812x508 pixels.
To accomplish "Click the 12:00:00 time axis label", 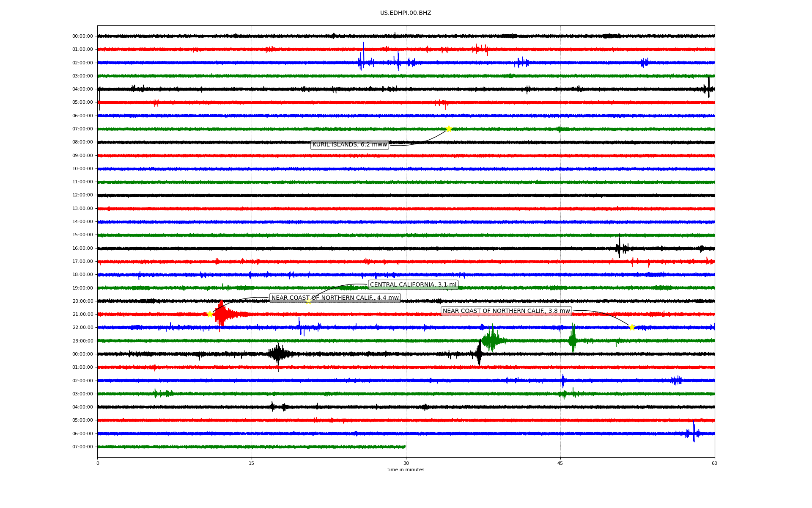I will 82,195.
